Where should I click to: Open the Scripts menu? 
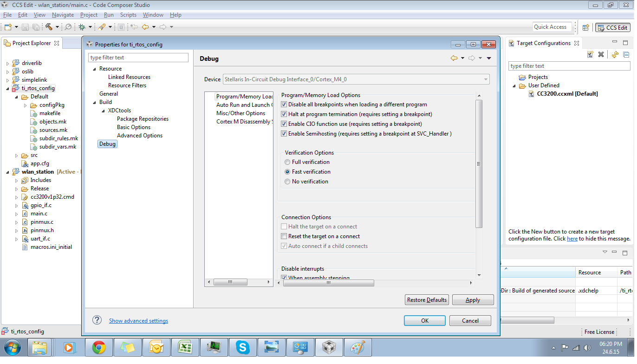pos(128,15)
